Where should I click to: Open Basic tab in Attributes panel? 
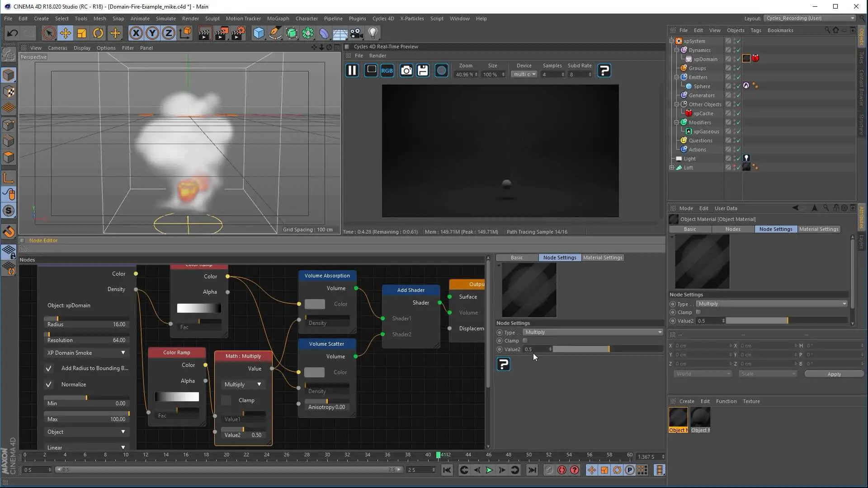click(690, 229)
